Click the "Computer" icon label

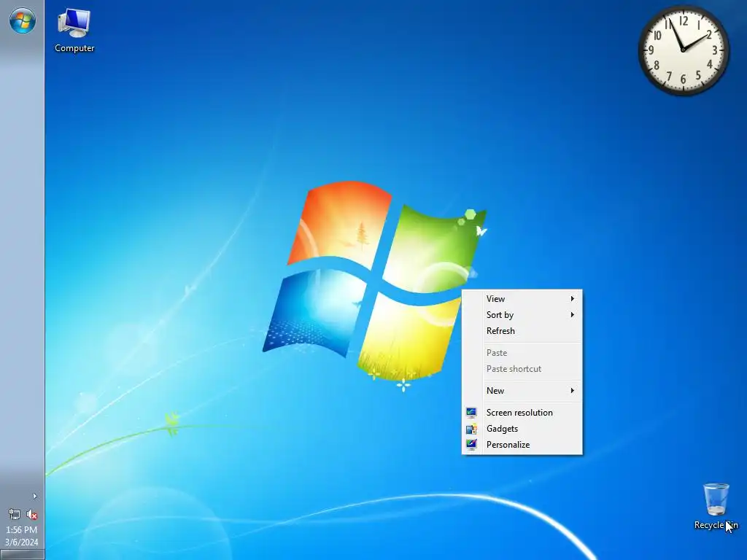click(74, 48)
